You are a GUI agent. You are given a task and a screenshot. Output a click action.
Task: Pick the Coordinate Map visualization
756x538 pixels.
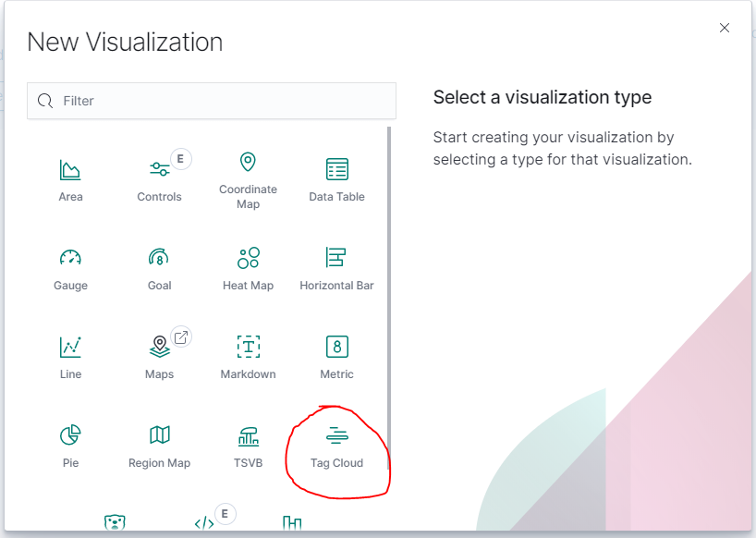[248, 180]
